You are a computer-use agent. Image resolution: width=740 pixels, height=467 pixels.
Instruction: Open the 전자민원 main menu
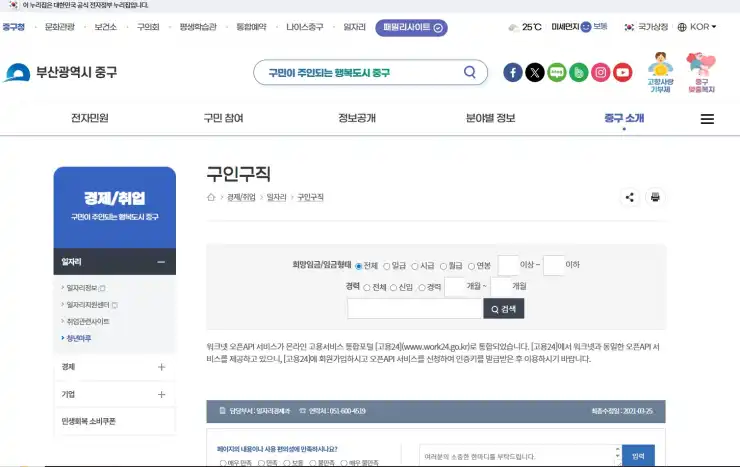[90, 118]
